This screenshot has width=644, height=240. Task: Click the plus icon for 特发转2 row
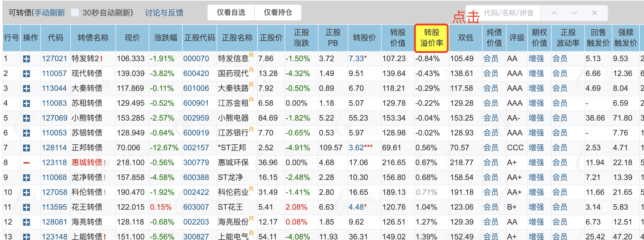pyautogui.click(x=26, y=59)
